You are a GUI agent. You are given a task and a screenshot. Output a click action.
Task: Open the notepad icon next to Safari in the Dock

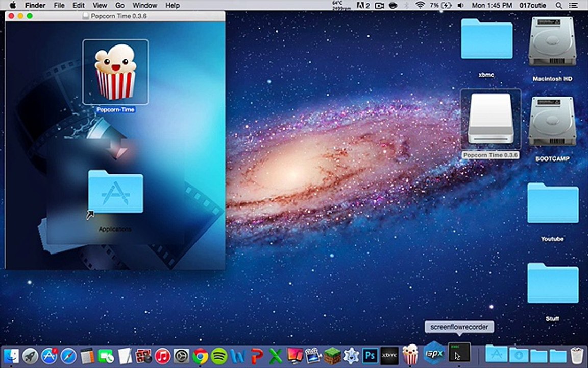[x=87, y=356]
